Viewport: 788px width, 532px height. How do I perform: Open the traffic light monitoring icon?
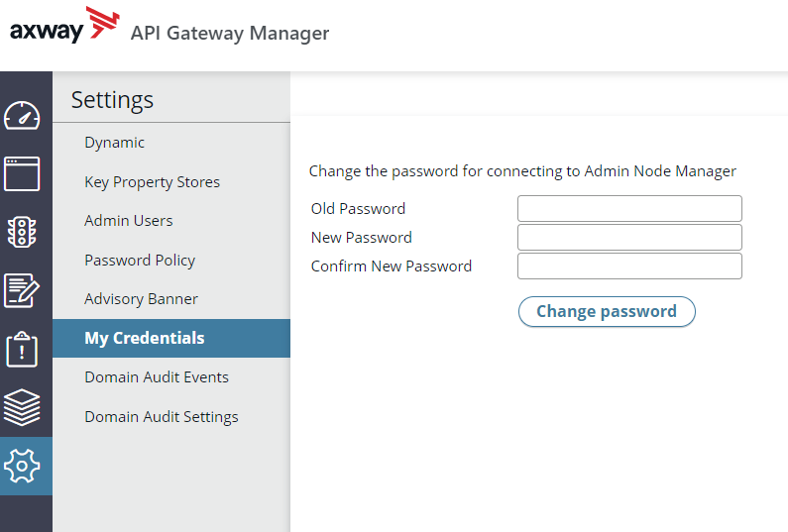22,232
